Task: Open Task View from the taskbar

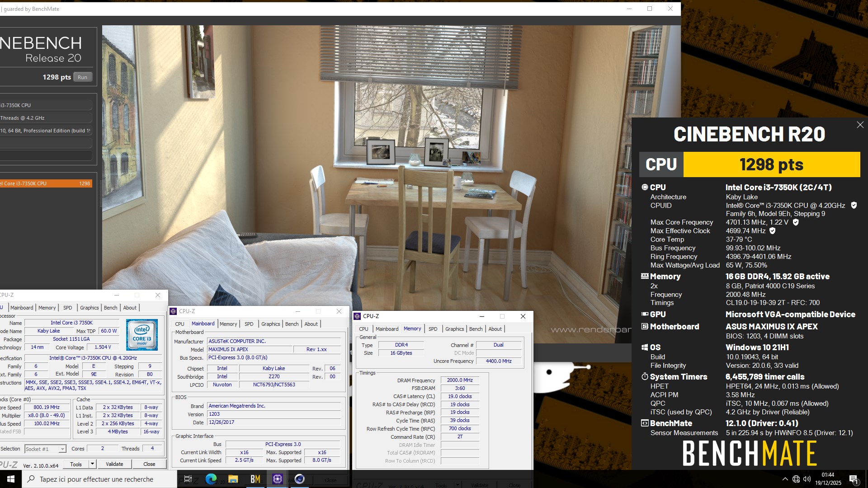Action: pyautogui.click(x=188, y=479)
